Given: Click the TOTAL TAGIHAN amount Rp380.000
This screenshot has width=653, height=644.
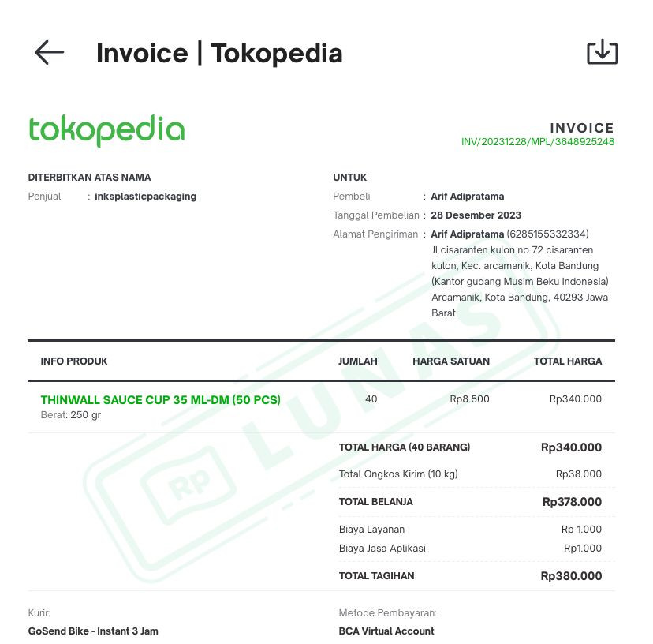Looking at the screenshot, I should tap(571, 576).
